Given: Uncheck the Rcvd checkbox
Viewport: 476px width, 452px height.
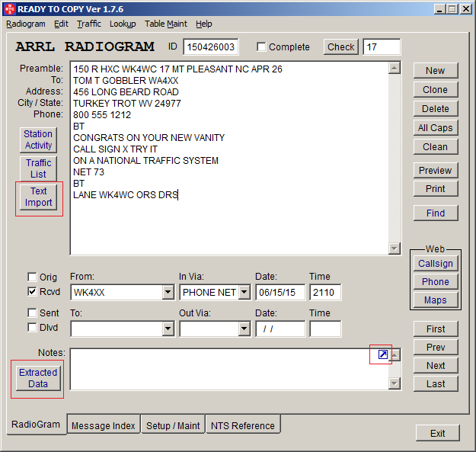Looking at the screenshot, I should pyautogui.click(x=32, y=292).
